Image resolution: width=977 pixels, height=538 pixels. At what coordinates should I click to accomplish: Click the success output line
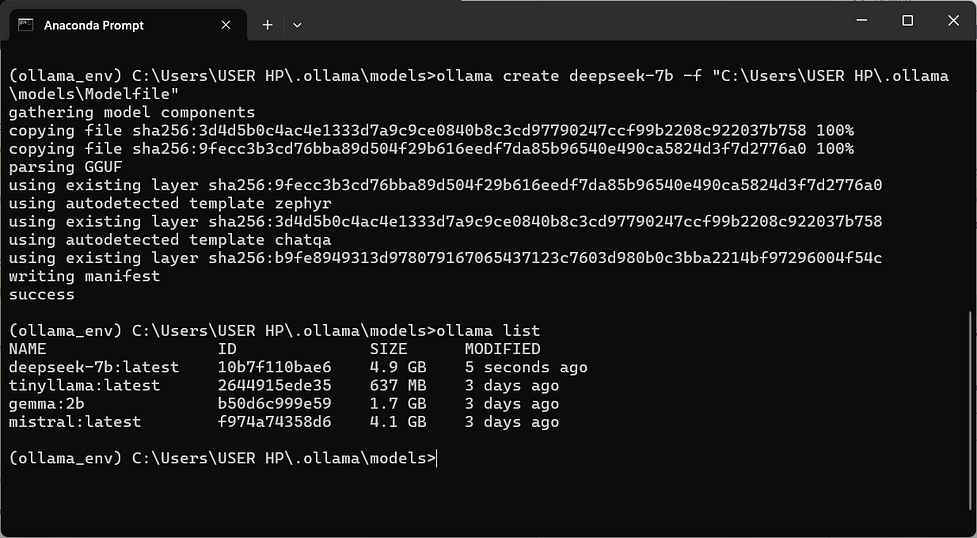click(42, 294)
